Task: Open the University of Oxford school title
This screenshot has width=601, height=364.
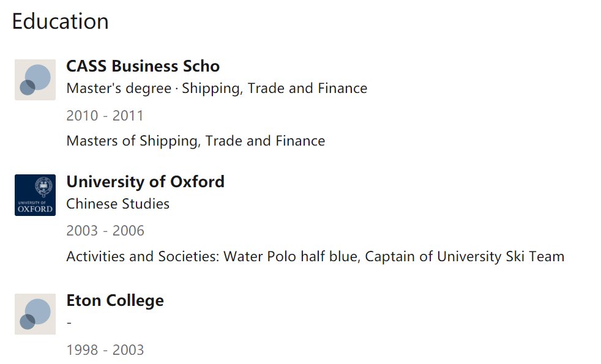Action: click(x=145, y=182)
